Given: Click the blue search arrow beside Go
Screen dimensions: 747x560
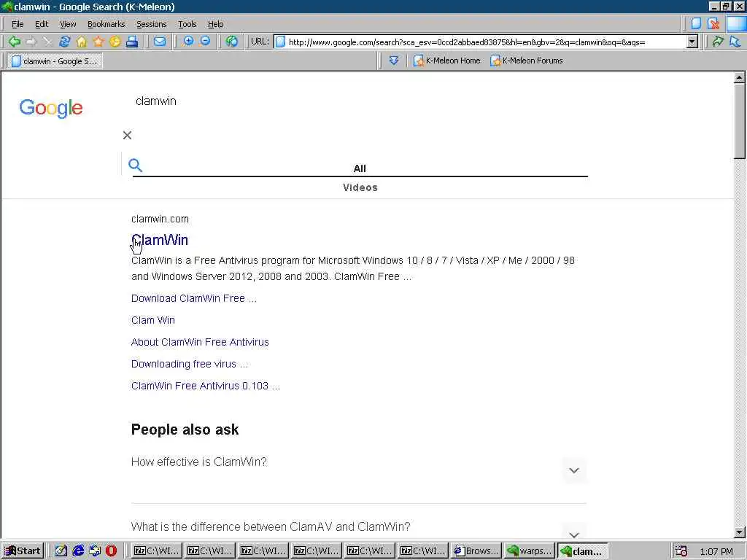Looking at the screenshot, I should (735, 42).
